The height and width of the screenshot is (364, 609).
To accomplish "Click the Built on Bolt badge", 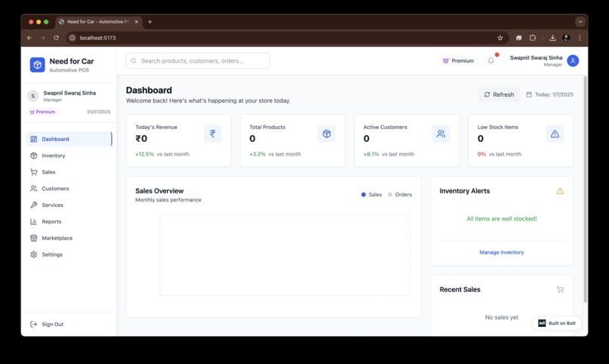I will point(557,323).
